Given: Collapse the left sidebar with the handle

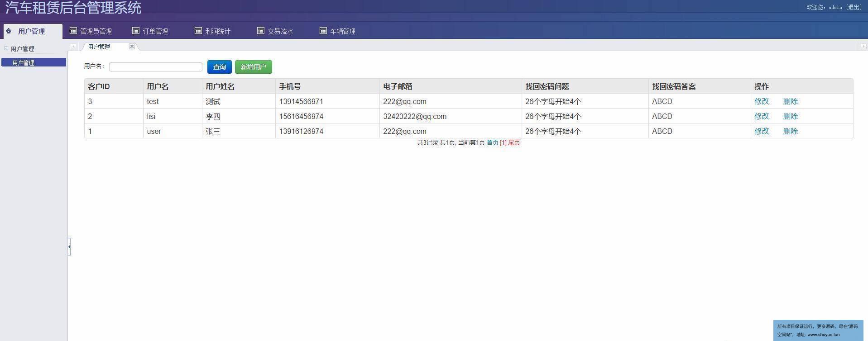Looking at the screenshot, I should pyautogui.click(x=69, y=246).
